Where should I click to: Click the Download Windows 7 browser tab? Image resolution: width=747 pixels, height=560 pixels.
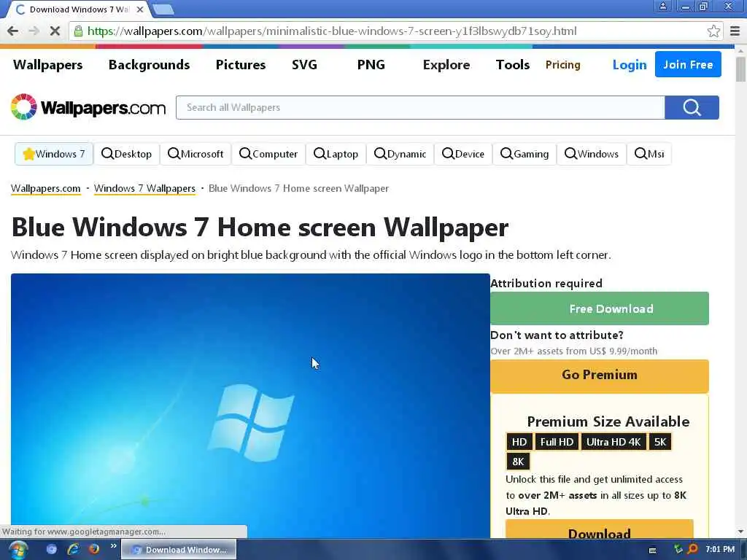point(79,9)
